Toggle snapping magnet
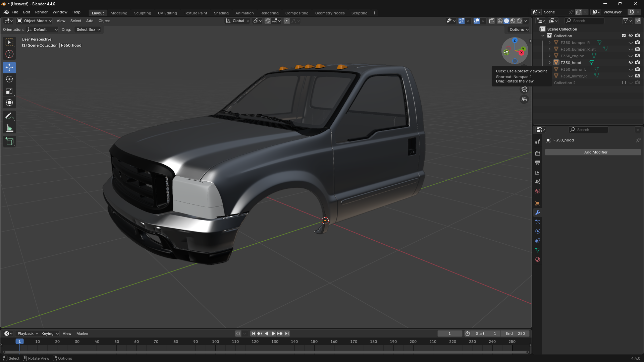 267,21
